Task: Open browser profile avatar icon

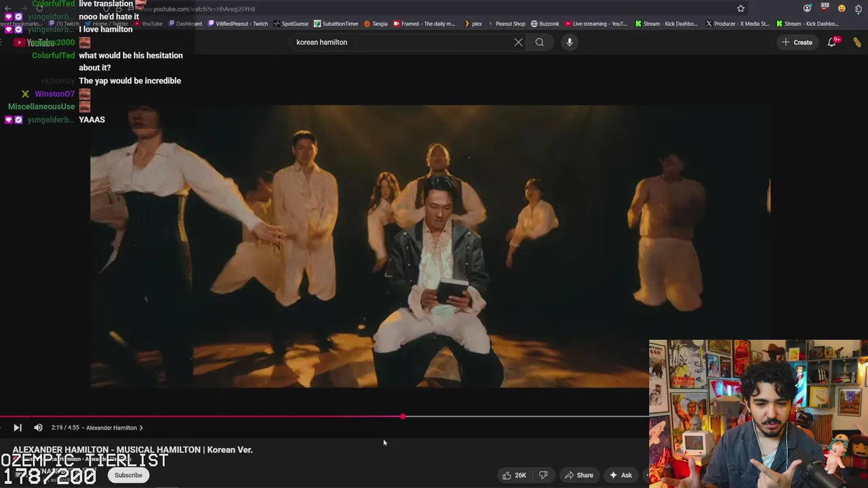Action: [x=807, y=9]
